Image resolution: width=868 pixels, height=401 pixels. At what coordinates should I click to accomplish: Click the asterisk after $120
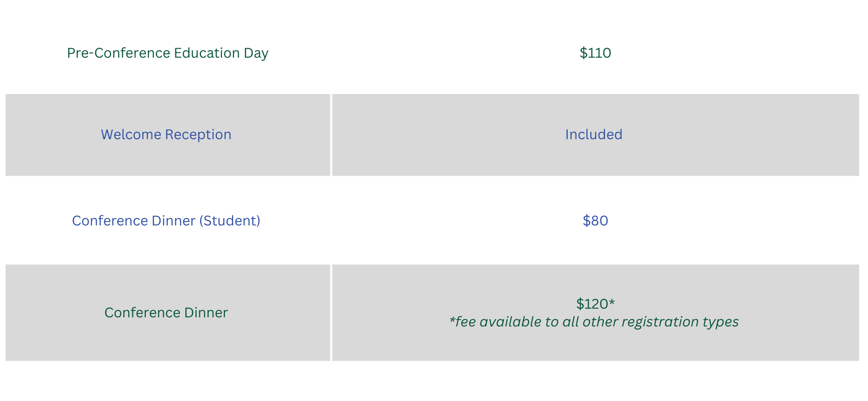coord(612,302)
